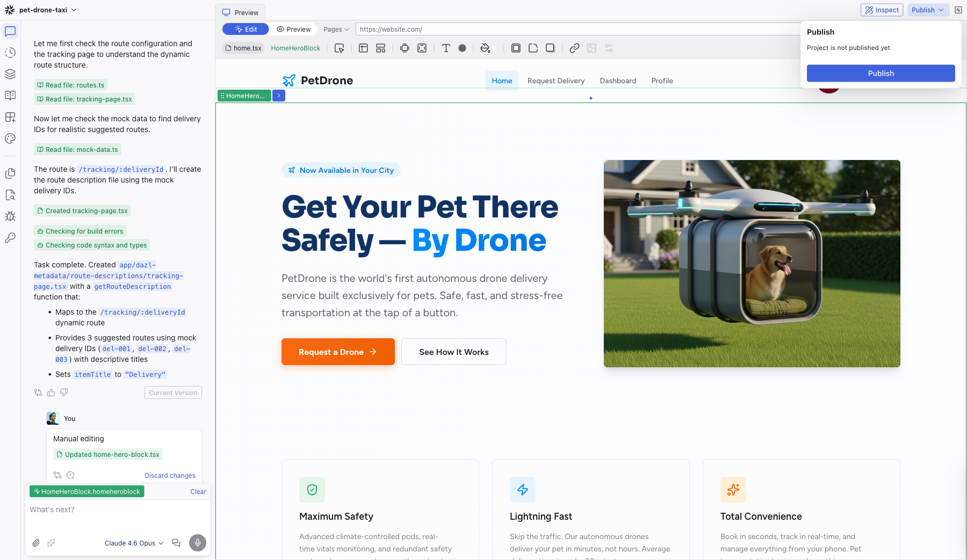967x560 pixels.
Task: Switch to Edit mode
Action: (246, 30)
